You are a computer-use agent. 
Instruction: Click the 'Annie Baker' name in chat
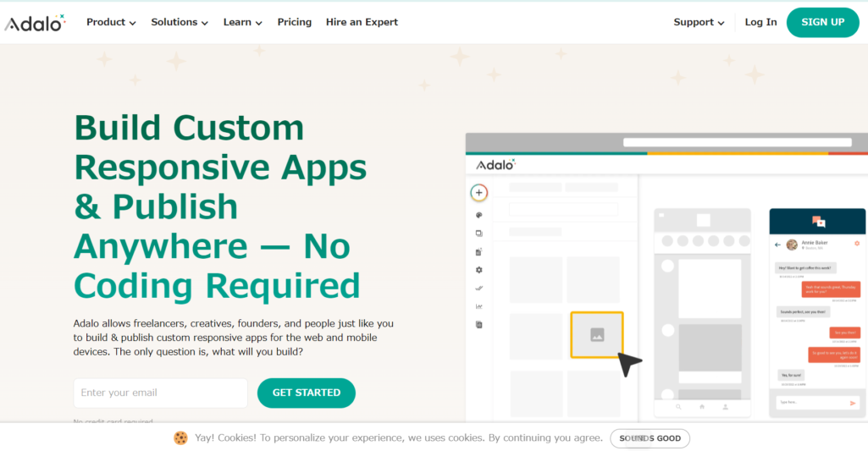point(815,242)
